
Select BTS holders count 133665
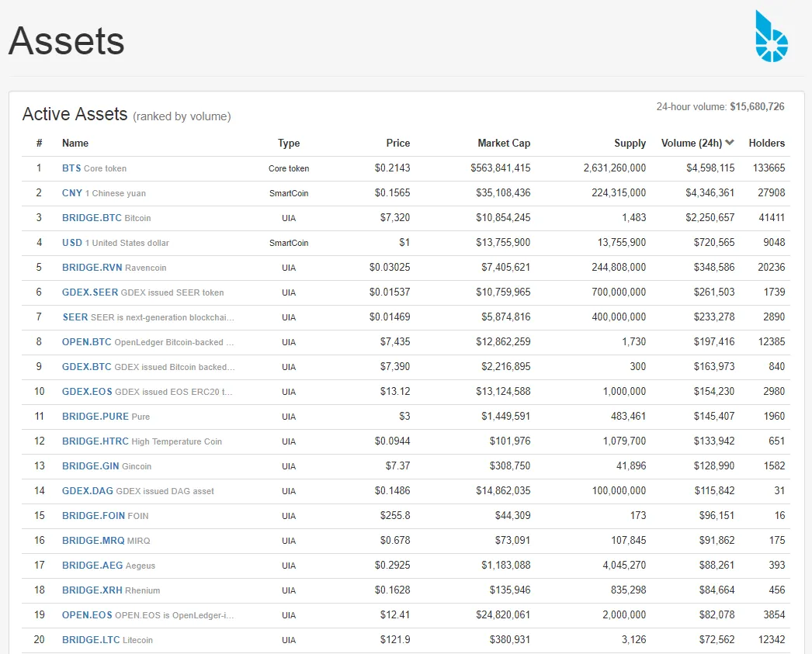coord(769,168)
